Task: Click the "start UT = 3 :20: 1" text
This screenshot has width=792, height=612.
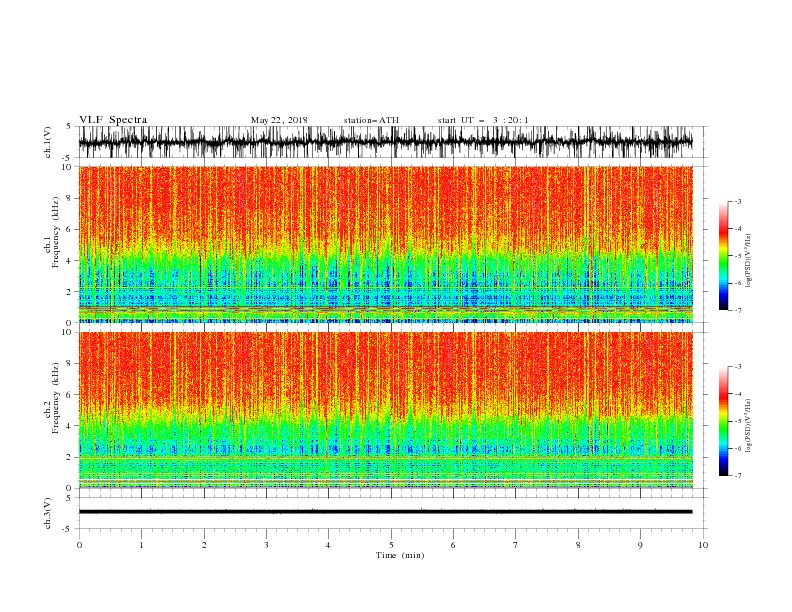Action: [x=482, y=120]
